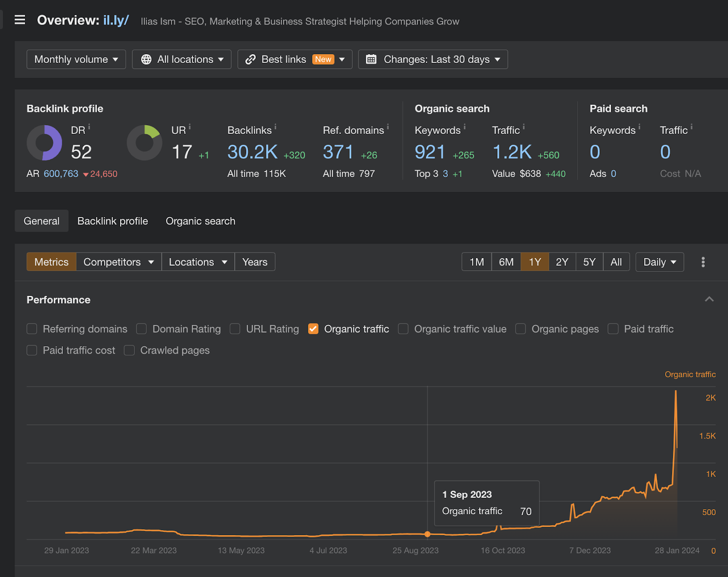
Task: Click the UR info icon
Action: coord(190,127)
